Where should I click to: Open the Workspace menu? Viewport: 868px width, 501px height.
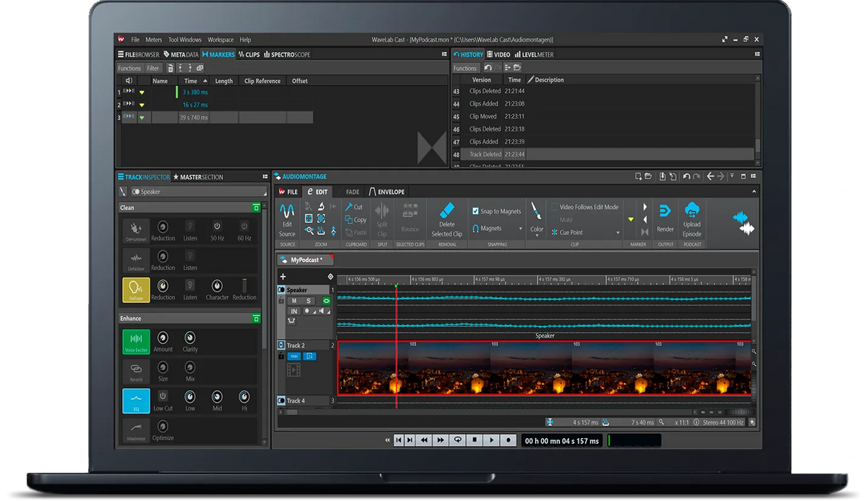[x=221, y=40]
